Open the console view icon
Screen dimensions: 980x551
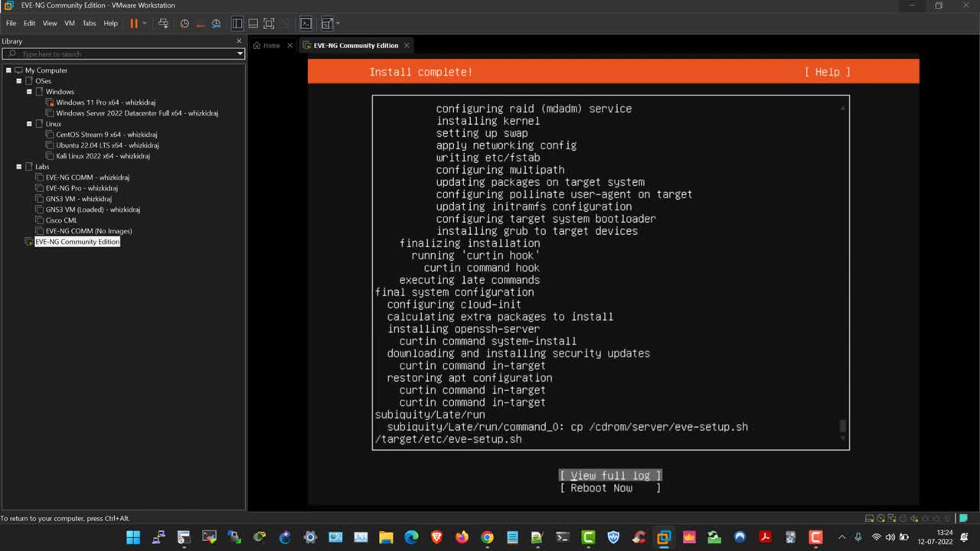[x=306, y=24]
